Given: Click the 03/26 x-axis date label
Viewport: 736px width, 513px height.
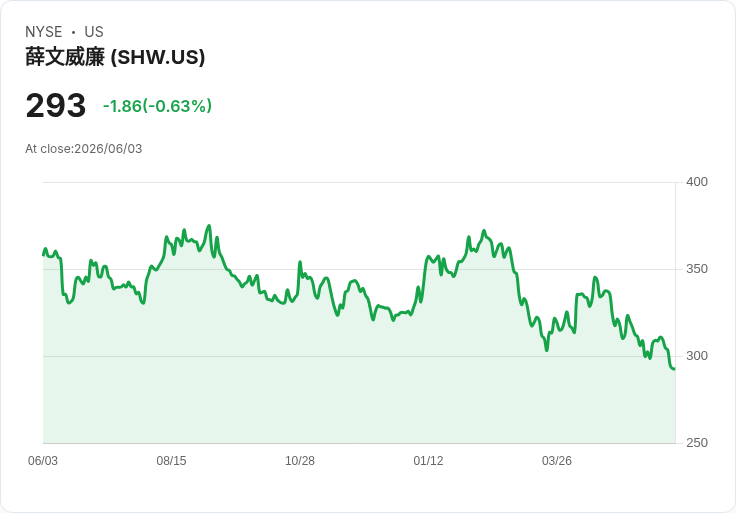Looking at the screenshot, I should tap(557, 460).
